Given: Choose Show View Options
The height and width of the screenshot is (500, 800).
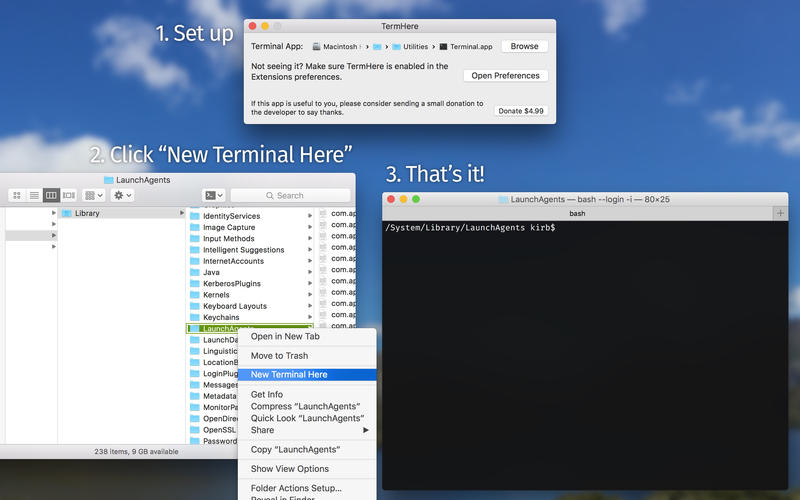Looking at the screenshot, I should (x=307, y=468).
